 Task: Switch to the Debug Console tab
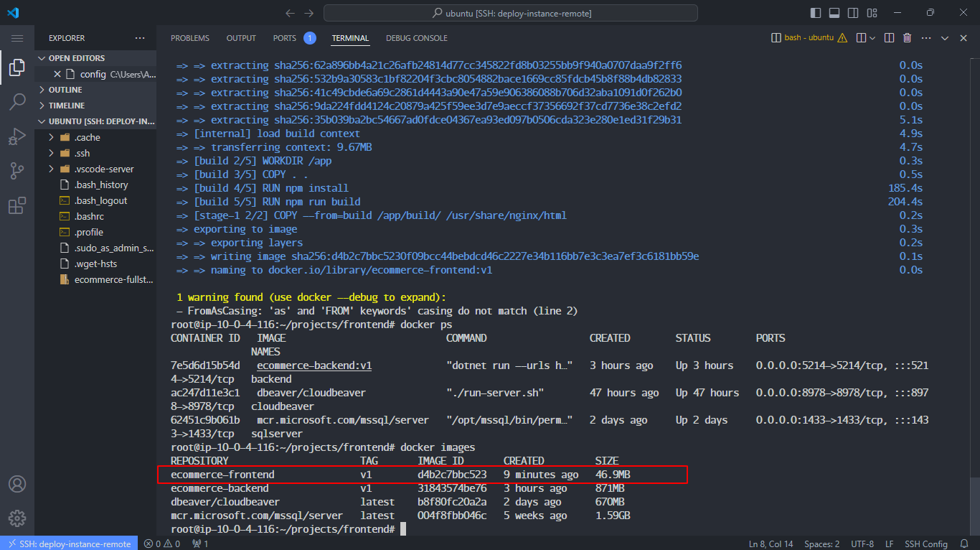(417, 38)
